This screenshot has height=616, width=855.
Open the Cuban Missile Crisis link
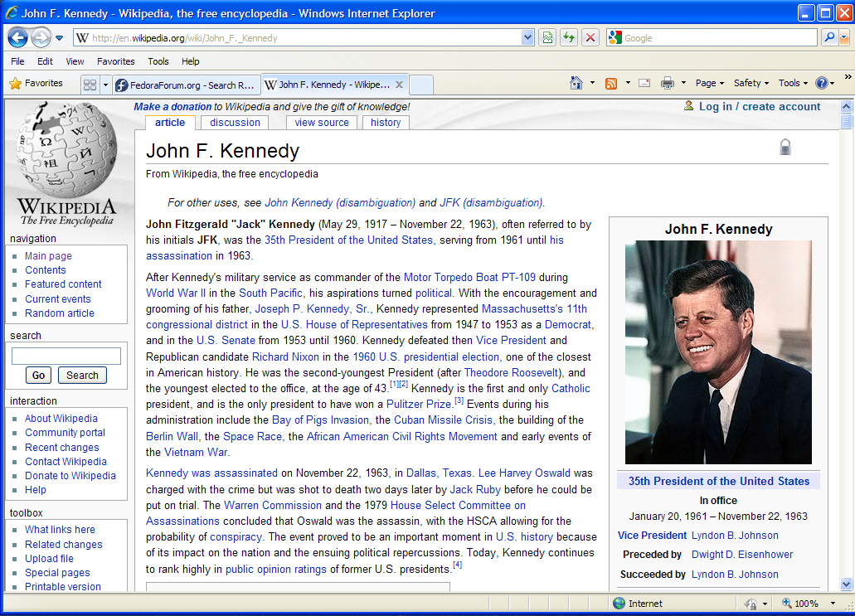(x=443, y=420)
